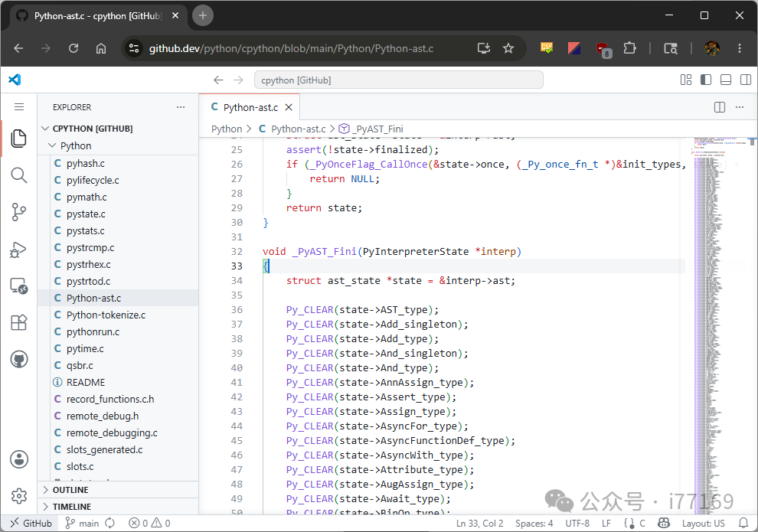Image resolution: width=758 pixels, height=532 pixels.
Task: Select the Python-ast.c editor tab
Action: pos(250,107)
